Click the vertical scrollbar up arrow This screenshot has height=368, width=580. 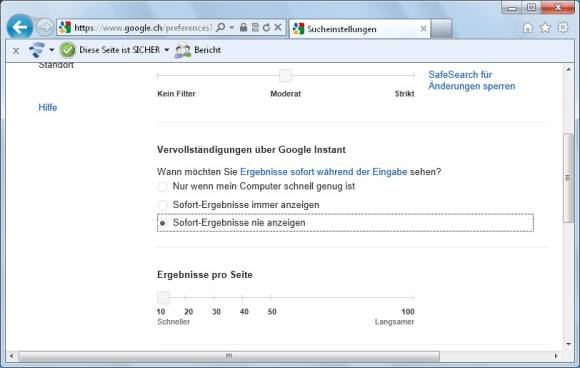click(569, 69)
